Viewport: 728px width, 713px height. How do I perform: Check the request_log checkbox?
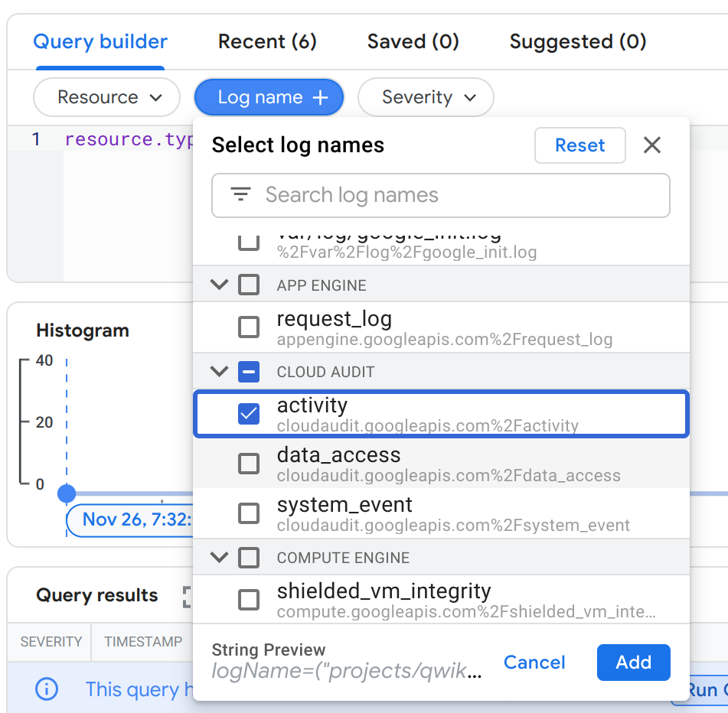pyautogui.click(x=249, y=327)
